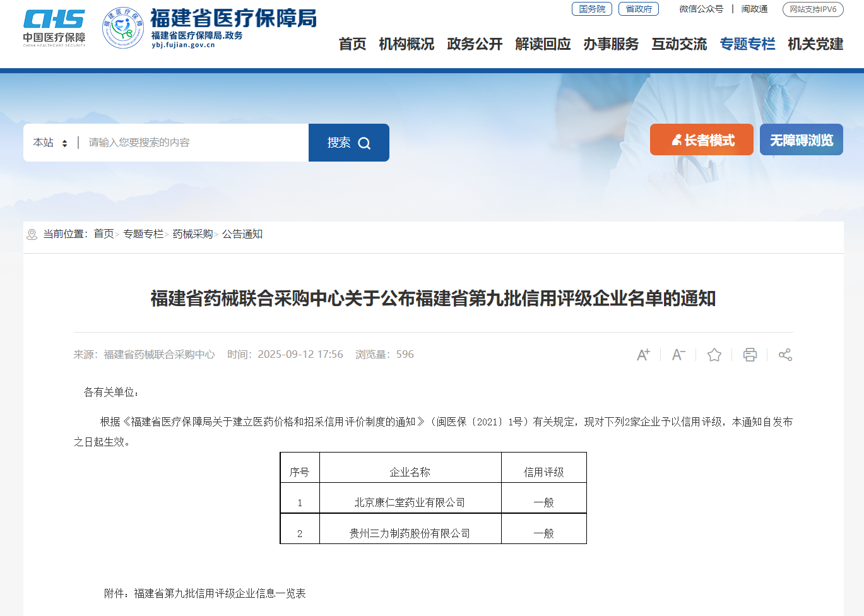The width and height of the screenshot is (864, 616).
Task: Click the location pin breadcrumb icon
Action: (32, 235)
